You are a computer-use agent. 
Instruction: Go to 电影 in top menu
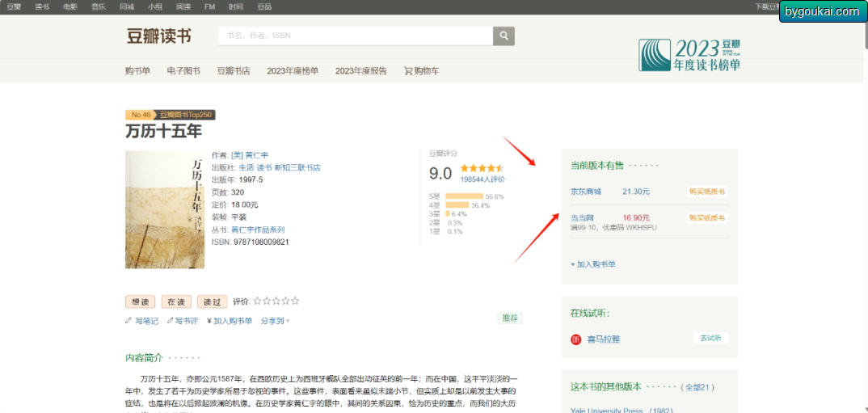70,6
